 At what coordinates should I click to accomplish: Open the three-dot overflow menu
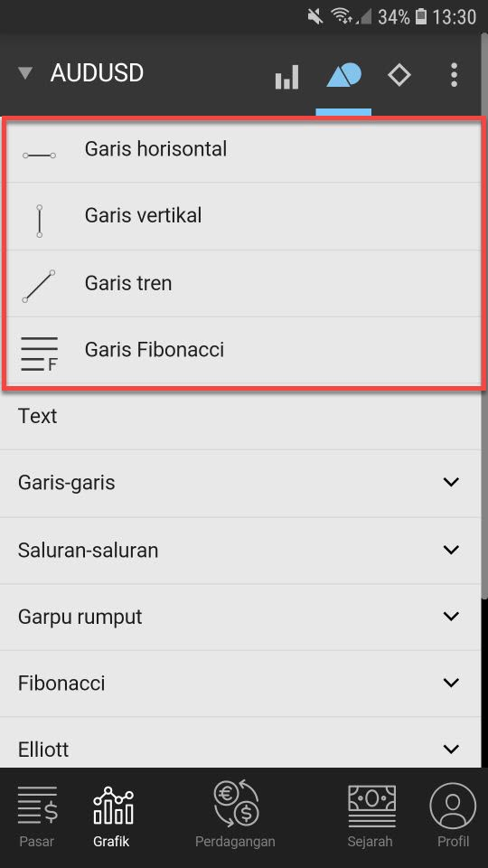[454, 75]
